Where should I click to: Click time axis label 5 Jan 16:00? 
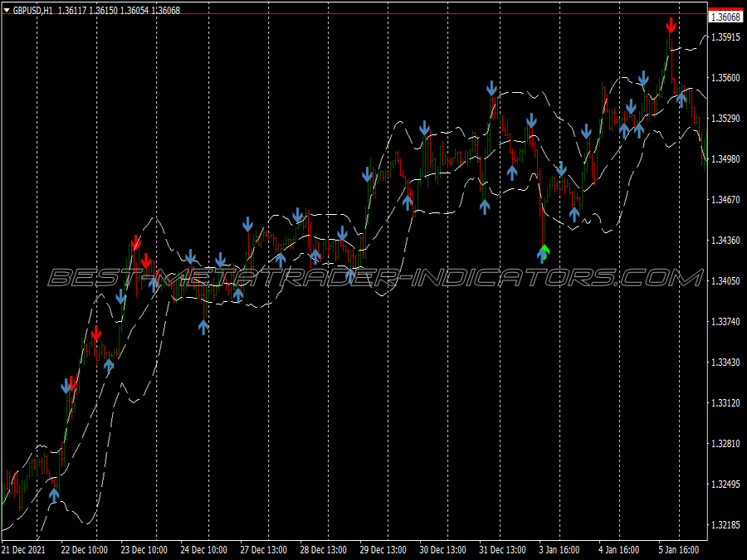679,550
